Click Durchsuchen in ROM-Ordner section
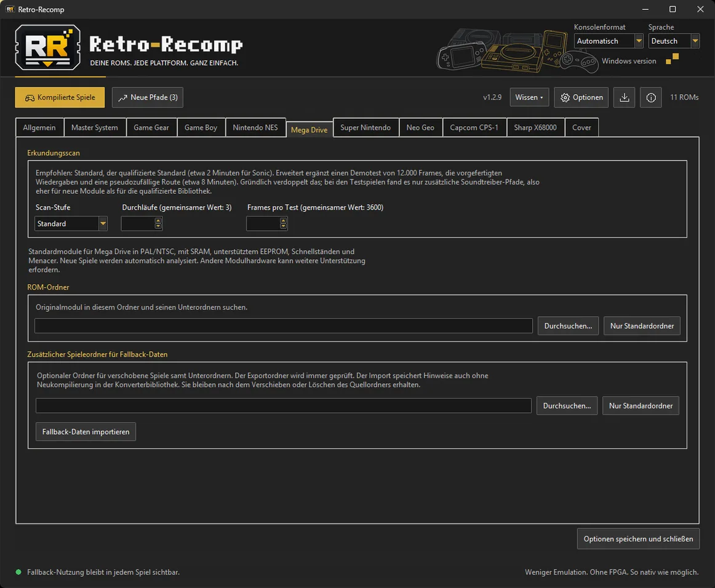The width and height of the screenshot is (715, 588). tap(568, 326)
